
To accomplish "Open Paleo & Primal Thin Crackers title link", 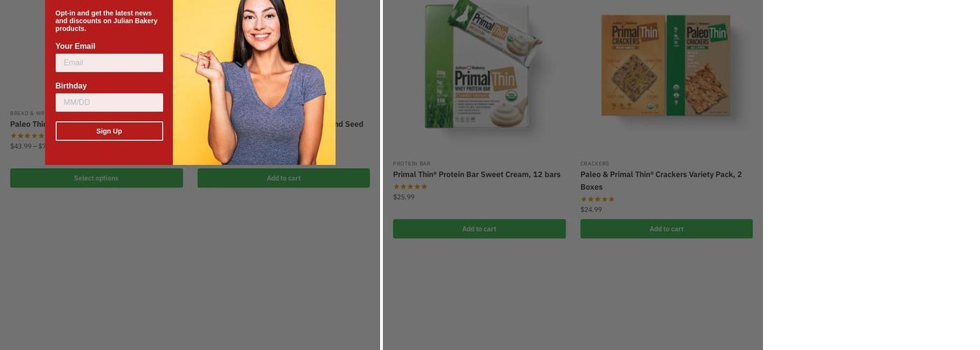I will coord(661,174).
